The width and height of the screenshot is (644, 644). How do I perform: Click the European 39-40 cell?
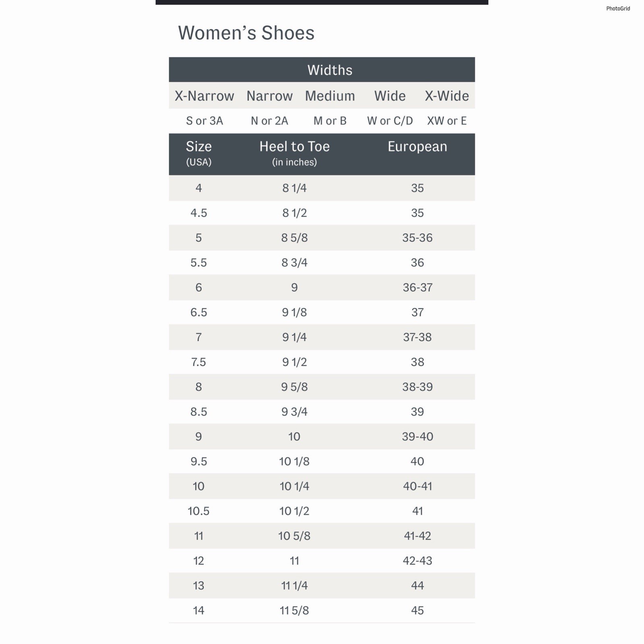(417, 437)
